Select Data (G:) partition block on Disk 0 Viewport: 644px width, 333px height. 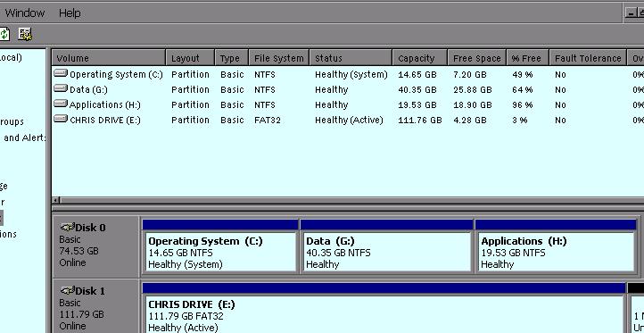(386, 246)
